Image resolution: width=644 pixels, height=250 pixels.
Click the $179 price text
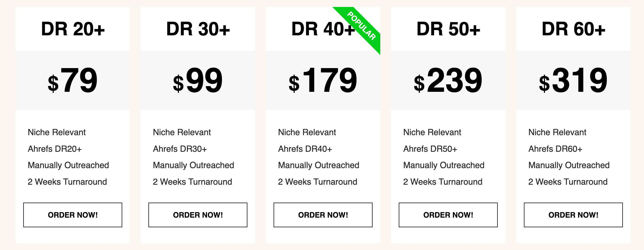coord(323,80)
